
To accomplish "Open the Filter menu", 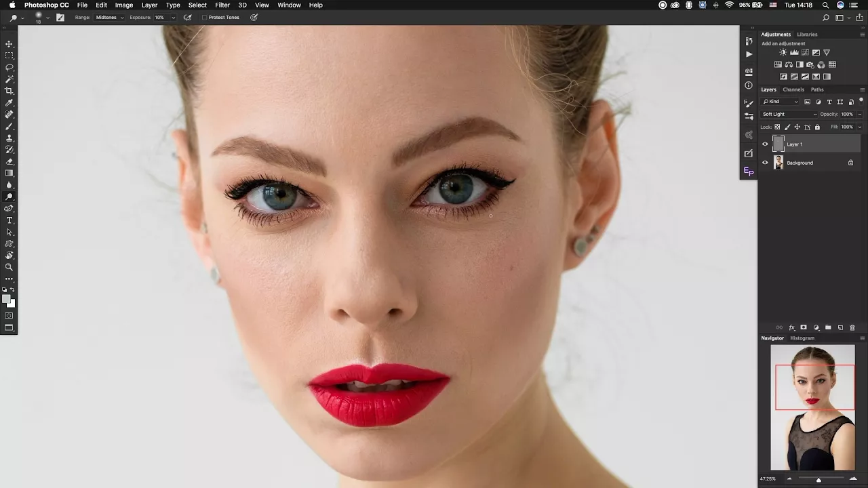I will [222, 5].
